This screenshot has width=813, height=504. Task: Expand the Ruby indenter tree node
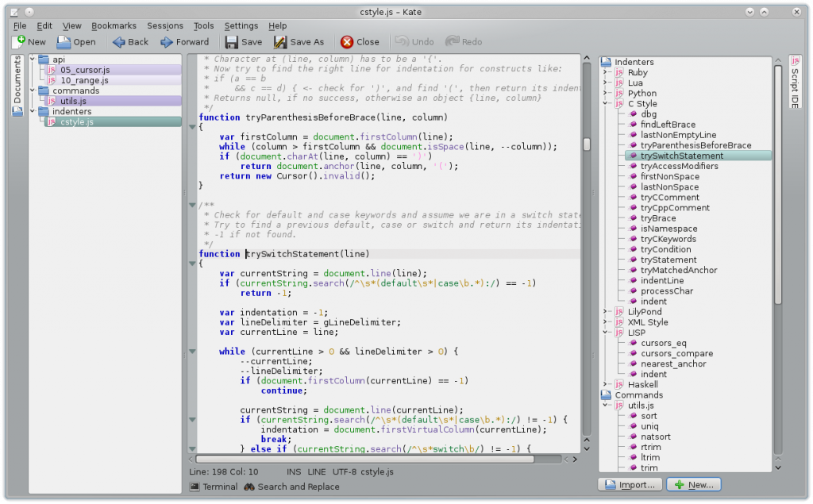tap(605, 72)
